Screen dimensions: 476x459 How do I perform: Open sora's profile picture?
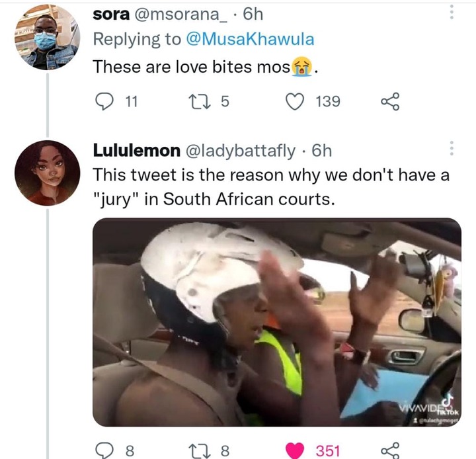point(48,37)
